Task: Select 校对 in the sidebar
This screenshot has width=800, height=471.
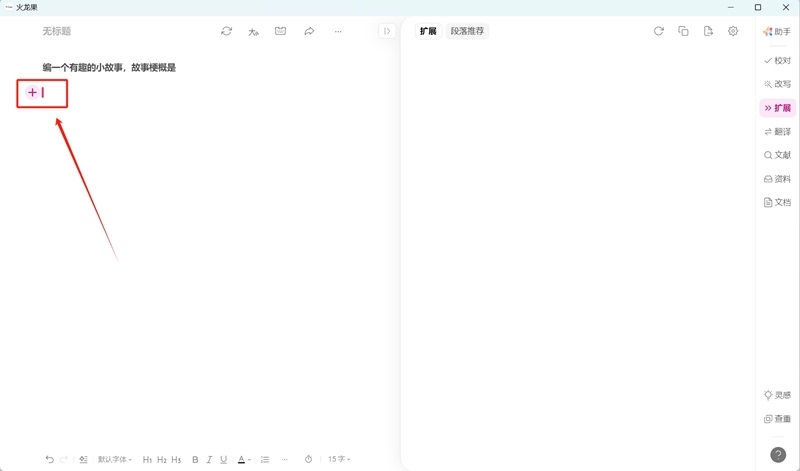Action: pos(777,61)
